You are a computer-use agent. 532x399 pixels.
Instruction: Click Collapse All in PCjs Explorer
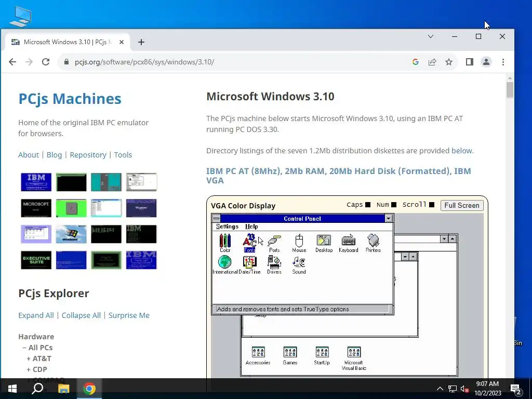tap(81, 315)
